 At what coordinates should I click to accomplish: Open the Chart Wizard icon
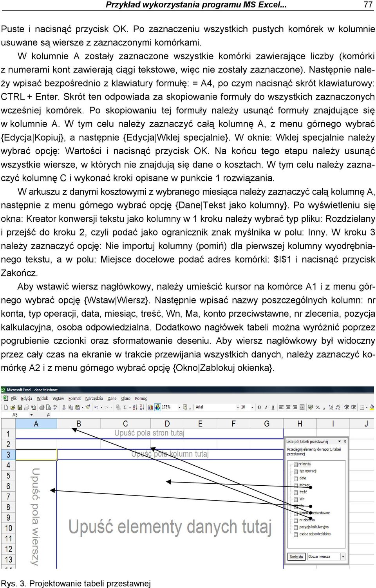[x=150, y=407]
